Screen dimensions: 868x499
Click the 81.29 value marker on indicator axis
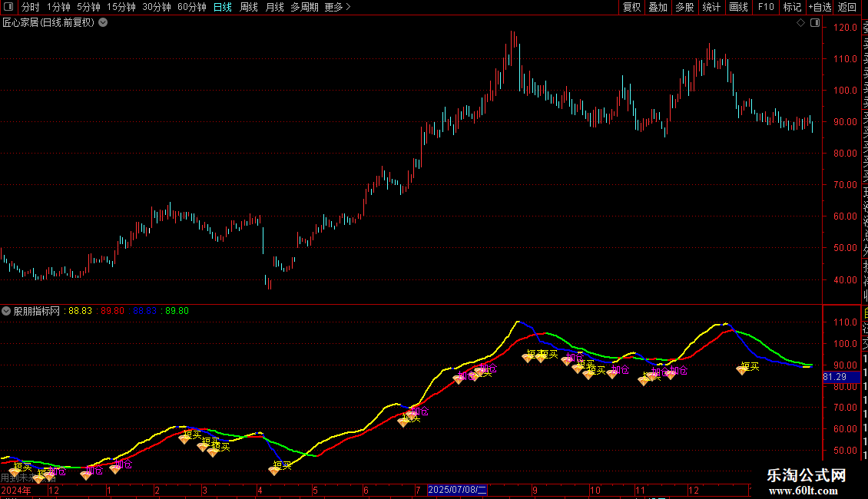pos(835,377)
